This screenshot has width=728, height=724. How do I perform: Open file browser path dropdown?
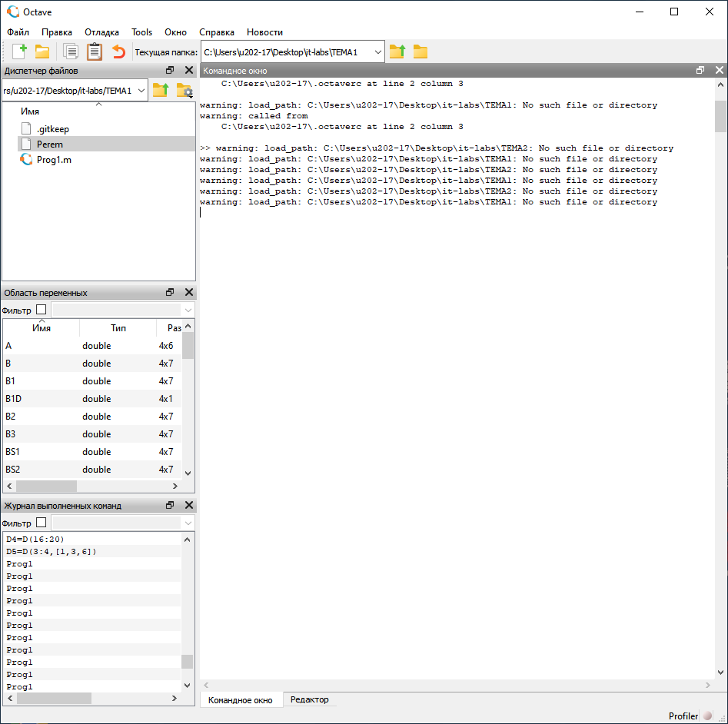coord(141,91)
